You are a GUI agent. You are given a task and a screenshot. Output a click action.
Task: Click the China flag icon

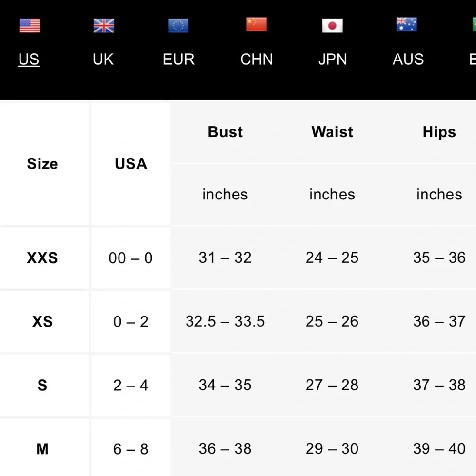[x=256, y=25]
